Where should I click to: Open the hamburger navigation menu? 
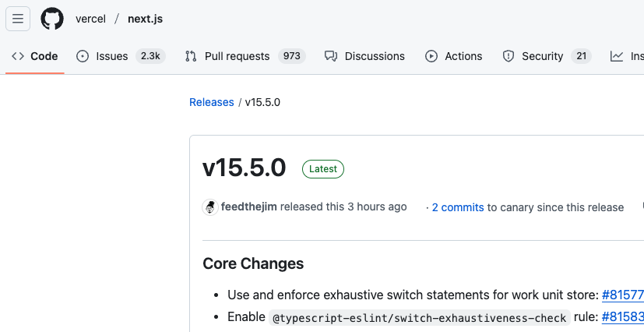(x=18, y=19)
